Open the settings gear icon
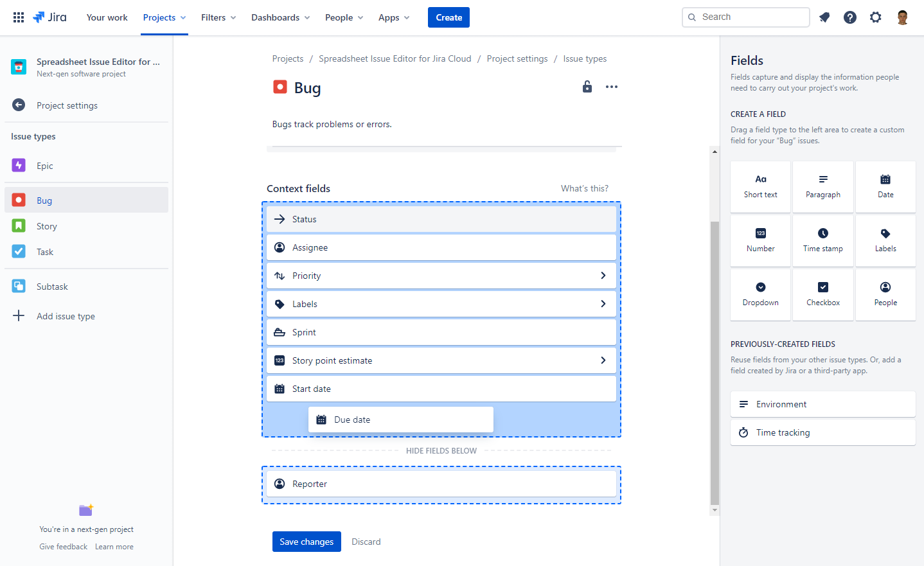Screen dimensions: 924x566 click(x=876, y=17)
